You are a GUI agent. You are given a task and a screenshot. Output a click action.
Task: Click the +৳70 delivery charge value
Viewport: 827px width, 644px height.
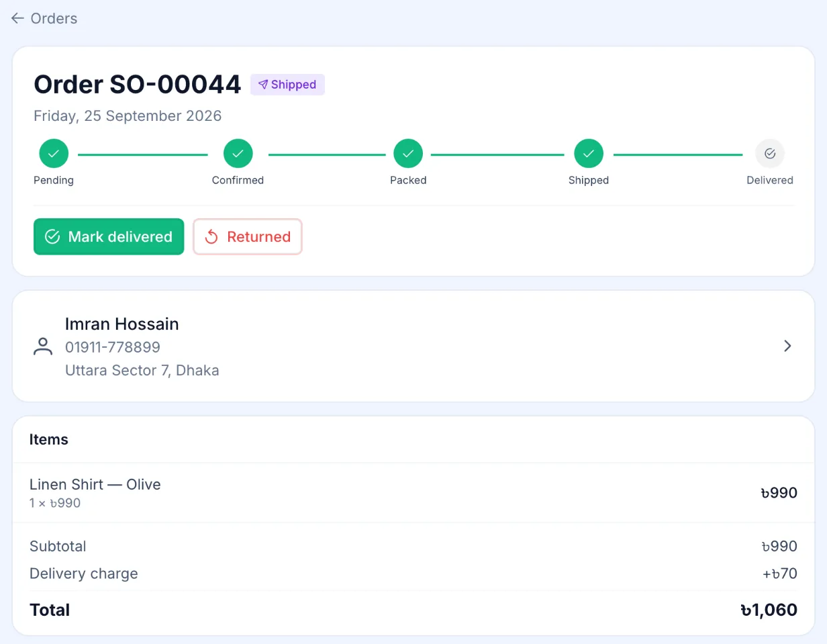(x=779, y=573)
